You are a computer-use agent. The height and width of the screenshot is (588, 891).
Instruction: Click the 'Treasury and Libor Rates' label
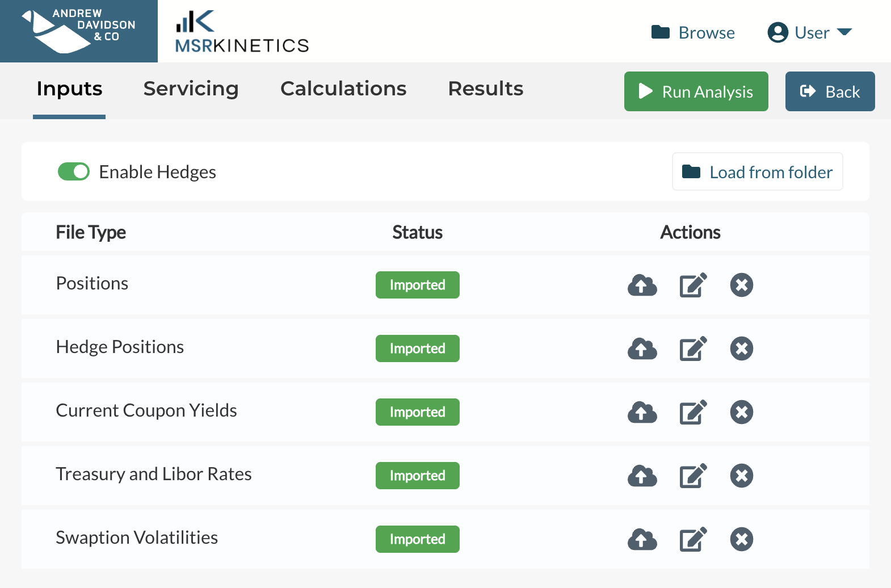[154, 474]
